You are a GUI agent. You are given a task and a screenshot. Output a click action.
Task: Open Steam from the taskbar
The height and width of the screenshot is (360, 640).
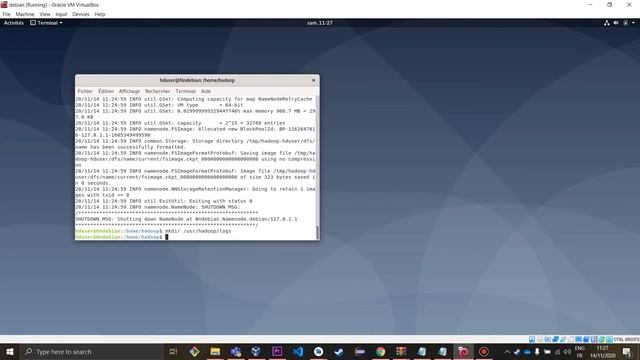click(x=339, y=351)
